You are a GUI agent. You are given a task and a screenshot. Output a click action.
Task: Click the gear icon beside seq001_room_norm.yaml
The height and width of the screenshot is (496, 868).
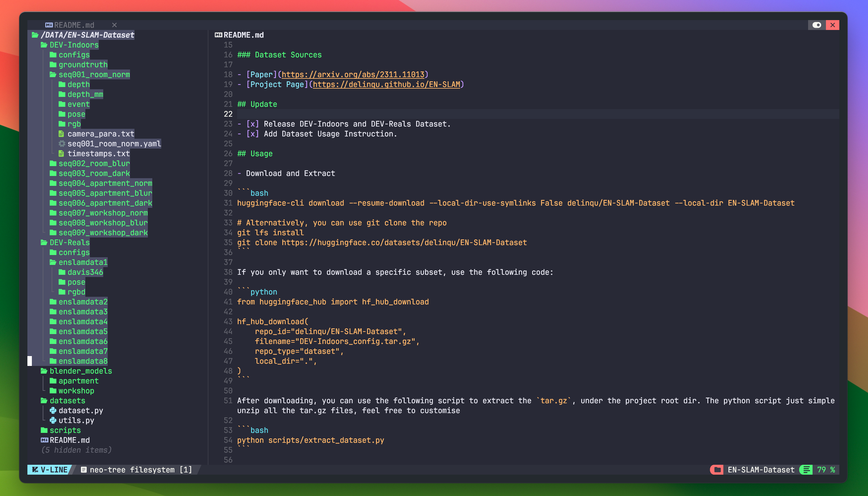61,144
